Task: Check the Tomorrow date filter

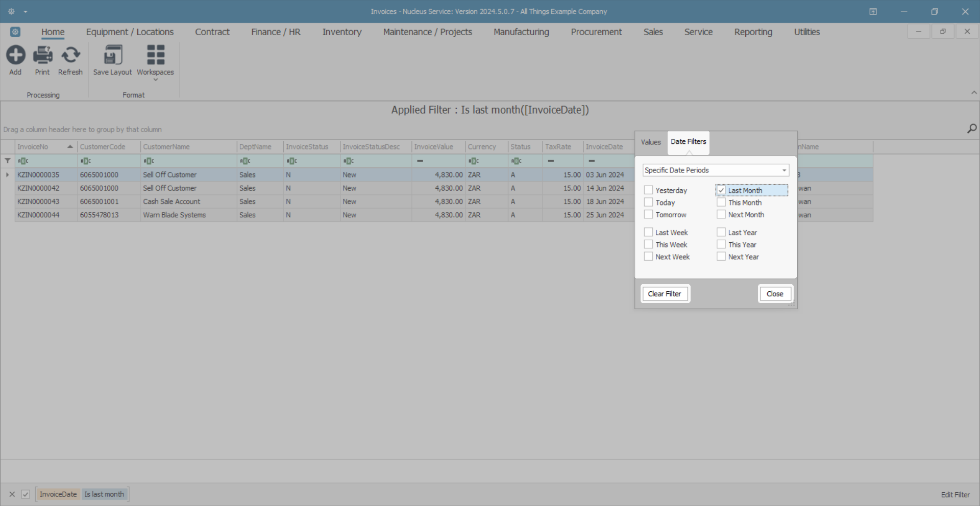Action: tap(649, 215)
